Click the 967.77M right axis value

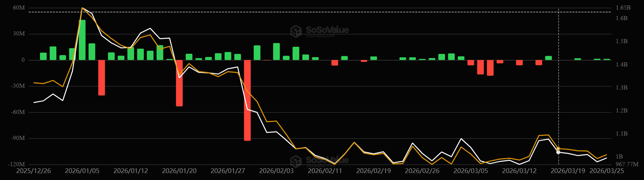[x=627, y=164]
